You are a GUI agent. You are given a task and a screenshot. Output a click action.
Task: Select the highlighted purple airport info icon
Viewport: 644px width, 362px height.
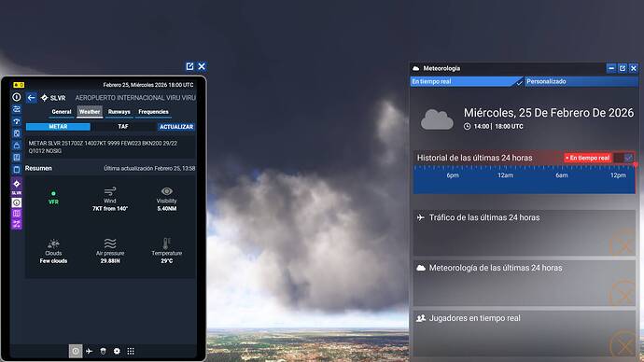tap(17, 202)
